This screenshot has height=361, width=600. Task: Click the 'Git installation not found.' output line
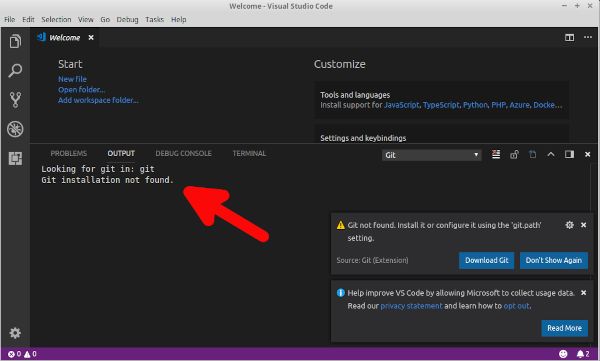click(x=108, y=180)
